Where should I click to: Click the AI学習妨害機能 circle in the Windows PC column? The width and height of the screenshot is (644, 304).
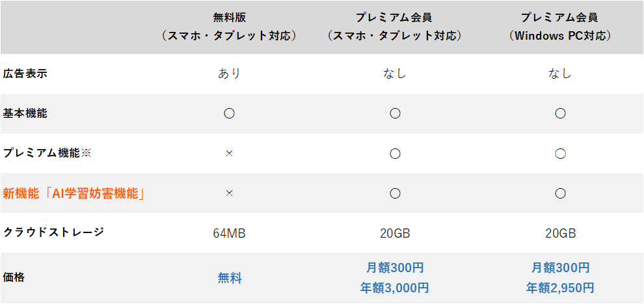click(560, 193)
